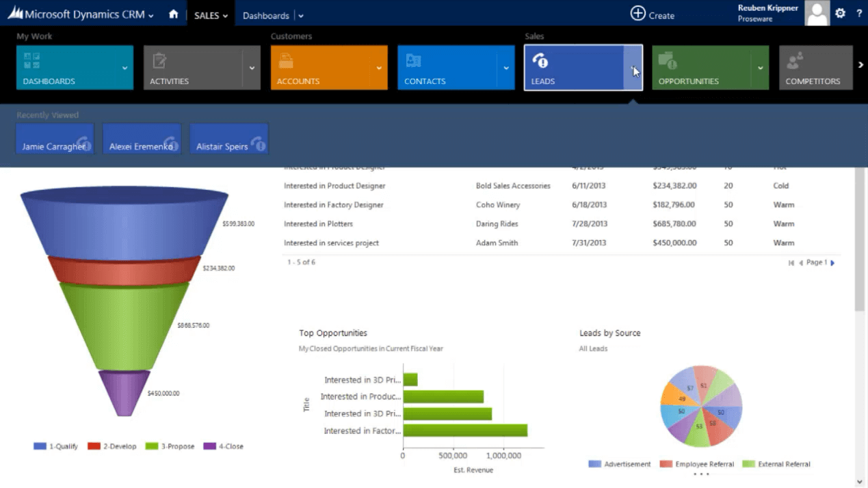Expand the Microsoft Dynamics CRM dropdown

pos(152,13)
